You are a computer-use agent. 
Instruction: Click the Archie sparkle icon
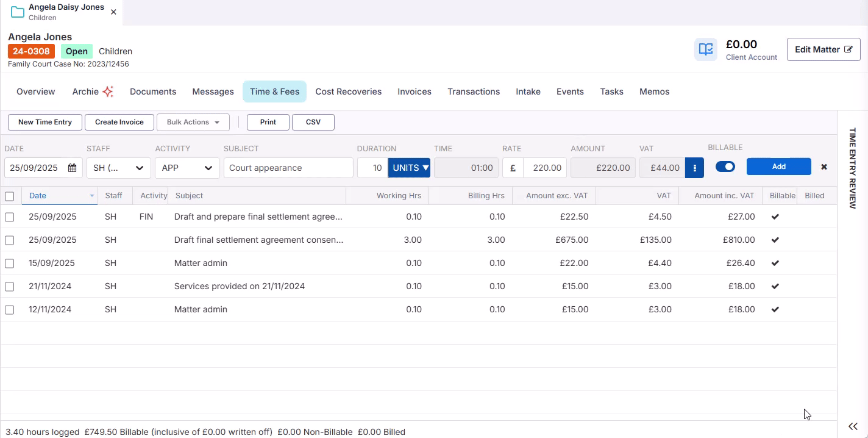pyautogui.click(x=108, y=92)
